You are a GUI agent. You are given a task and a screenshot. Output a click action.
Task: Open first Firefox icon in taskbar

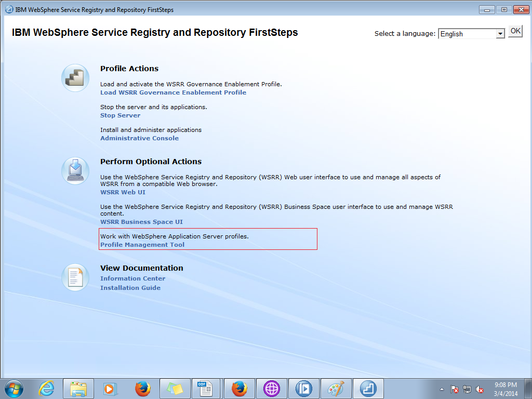[143, 389]
